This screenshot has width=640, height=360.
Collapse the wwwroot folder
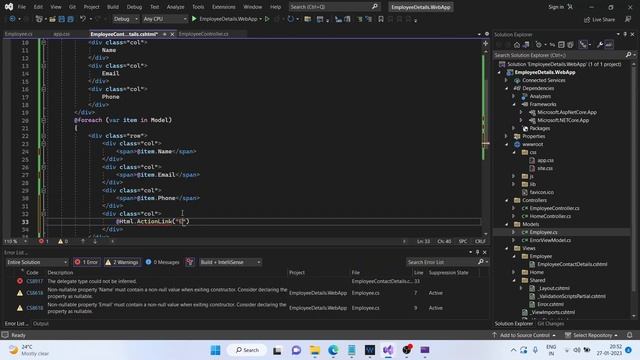[x=507, y=144]
